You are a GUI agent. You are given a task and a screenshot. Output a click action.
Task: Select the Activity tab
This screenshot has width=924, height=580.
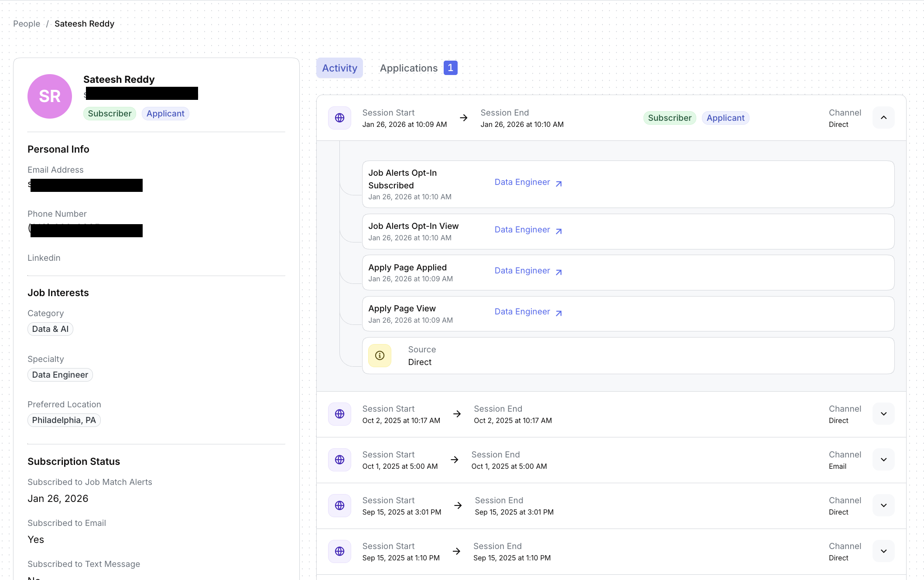339,68
